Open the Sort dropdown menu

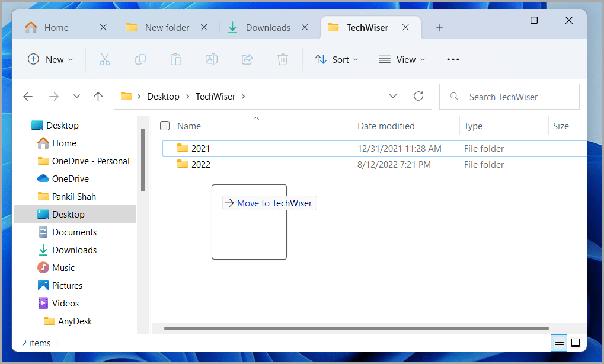[337, 59]
